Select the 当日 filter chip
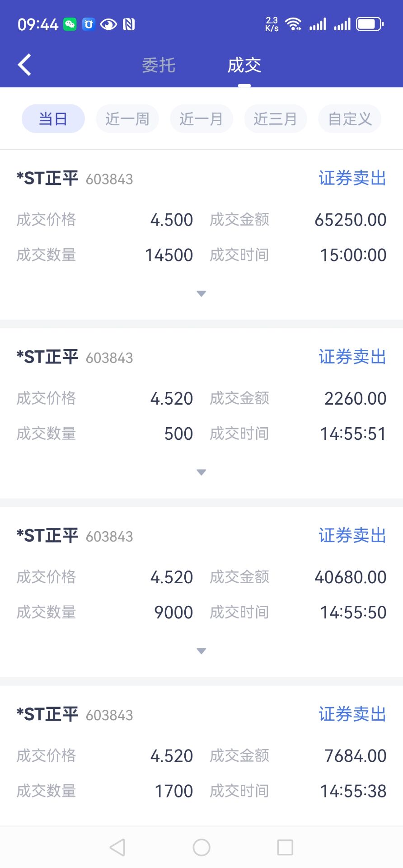403x868 pixels. (53, 119)
